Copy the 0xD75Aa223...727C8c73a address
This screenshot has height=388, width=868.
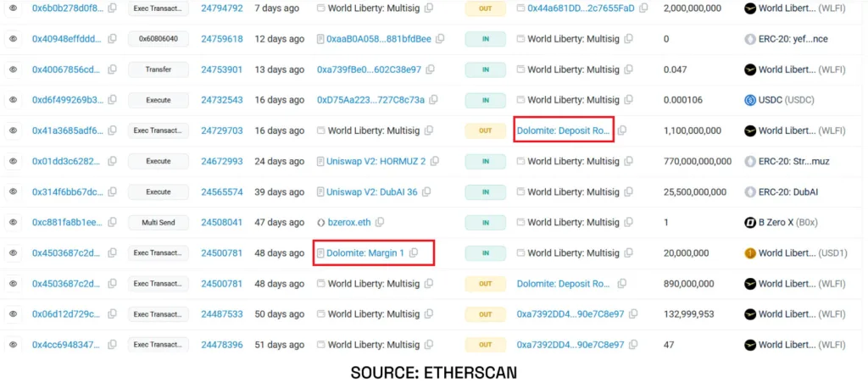point(433,100)
